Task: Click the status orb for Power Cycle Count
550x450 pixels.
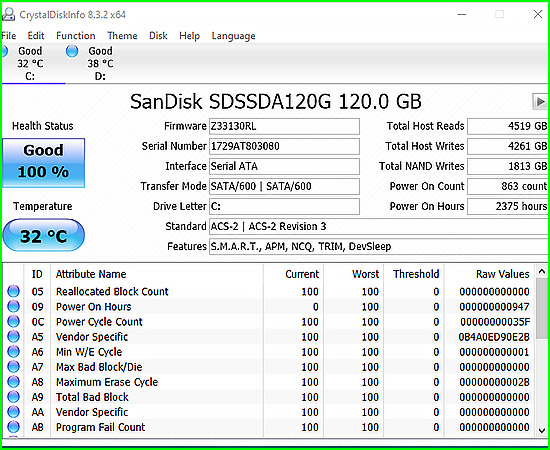Action: click(13, 322)
